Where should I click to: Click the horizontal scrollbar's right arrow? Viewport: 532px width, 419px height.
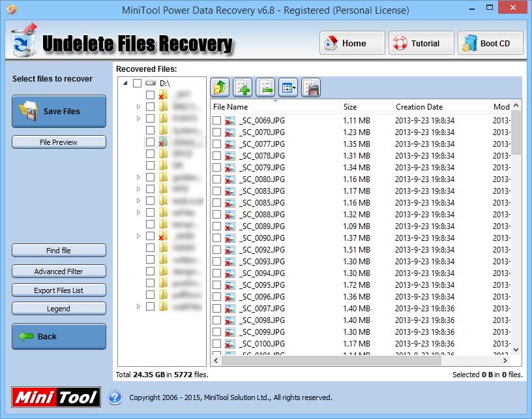(x=505, y=359)
